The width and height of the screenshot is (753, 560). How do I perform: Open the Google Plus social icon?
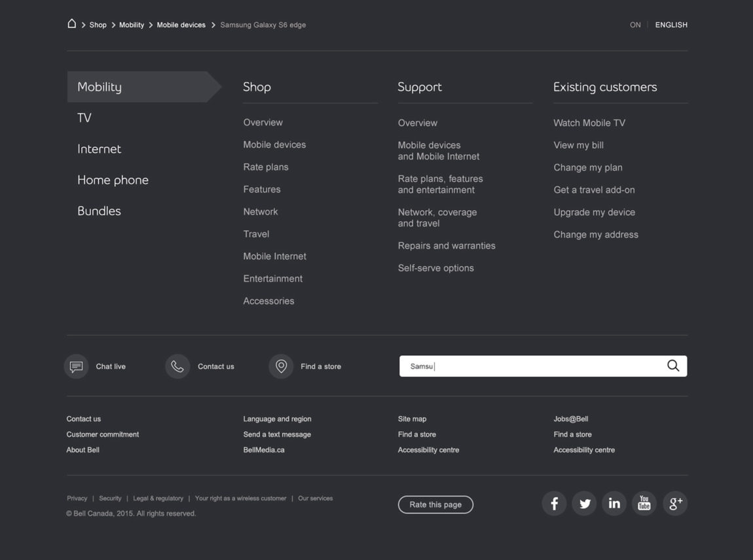click(x=675, y=504)
